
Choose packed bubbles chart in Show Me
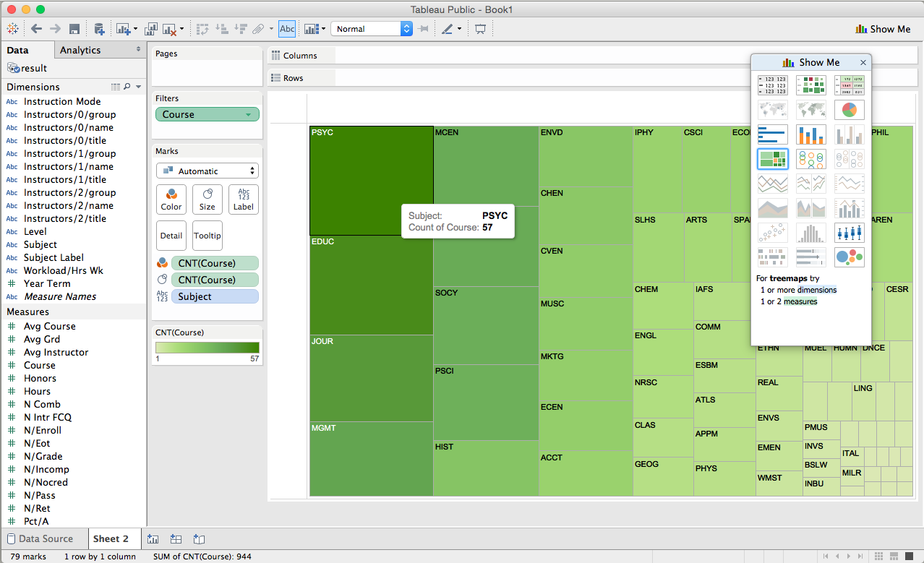849,257
